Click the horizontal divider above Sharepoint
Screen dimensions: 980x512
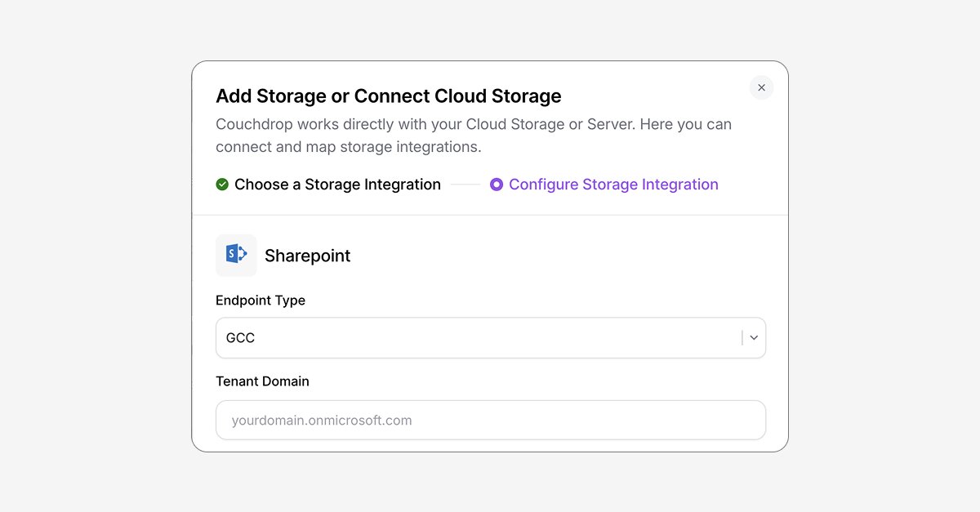coord(490,215)
